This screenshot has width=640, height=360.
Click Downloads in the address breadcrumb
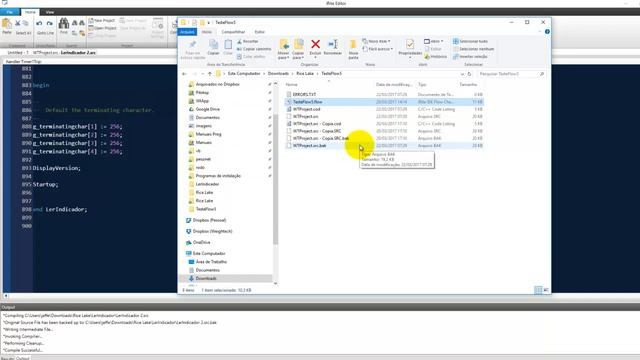click(x=278, y=73)
